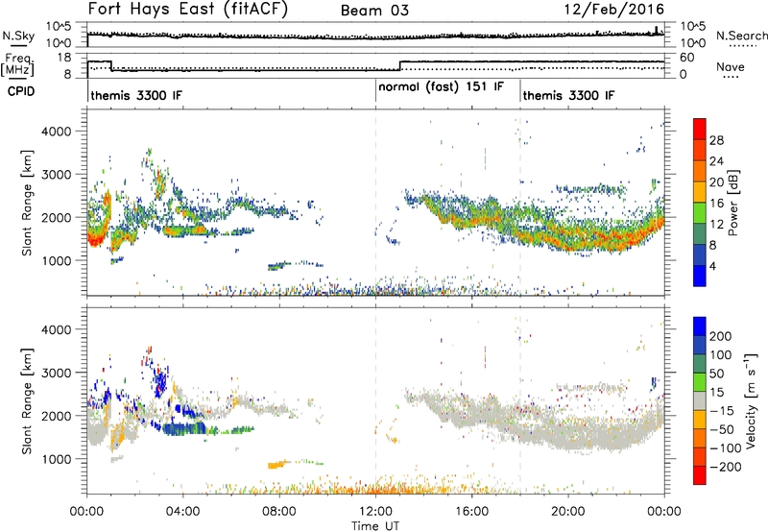768x532 pixels.
Task: Click the 'Time UT' axis title
Action: click(x=375, y=526)
